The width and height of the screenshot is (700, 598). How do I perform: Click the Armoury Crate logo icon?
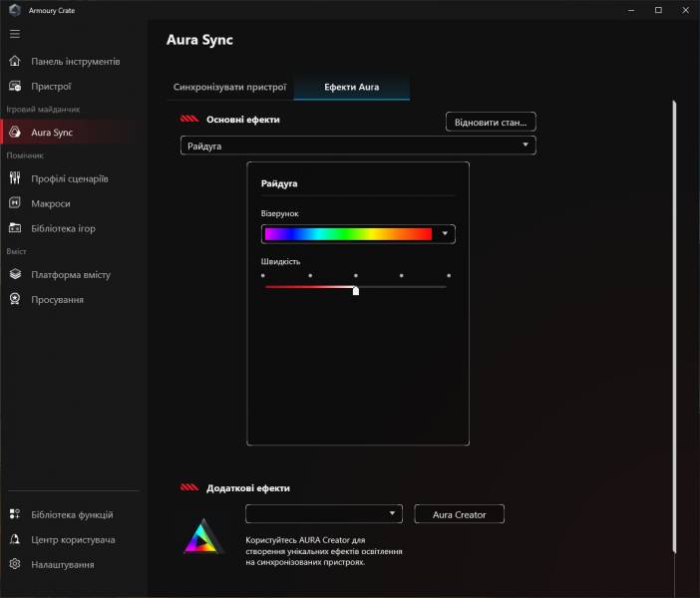click(x=15, y=10)
